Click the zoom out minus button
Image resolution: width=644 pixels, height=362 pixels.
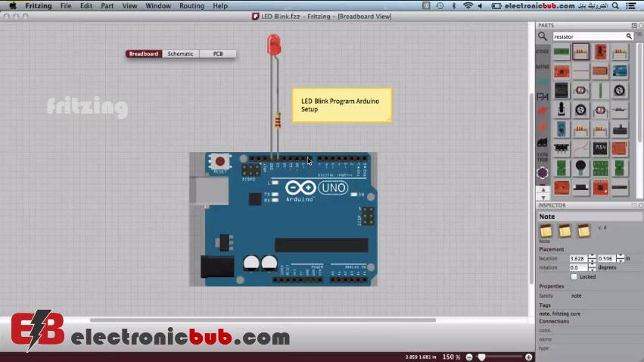pyautogui.click(x=469, y=357)
